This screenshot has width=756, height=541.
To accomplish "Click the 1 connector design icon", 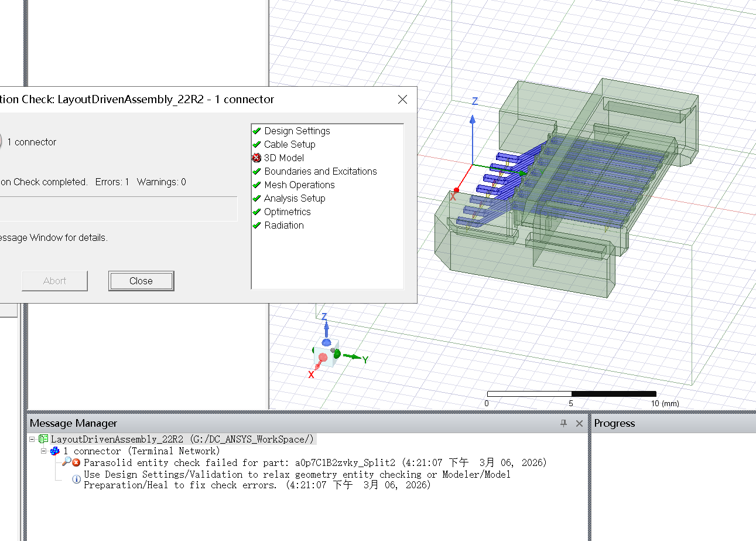I will (x=55, y=451).
